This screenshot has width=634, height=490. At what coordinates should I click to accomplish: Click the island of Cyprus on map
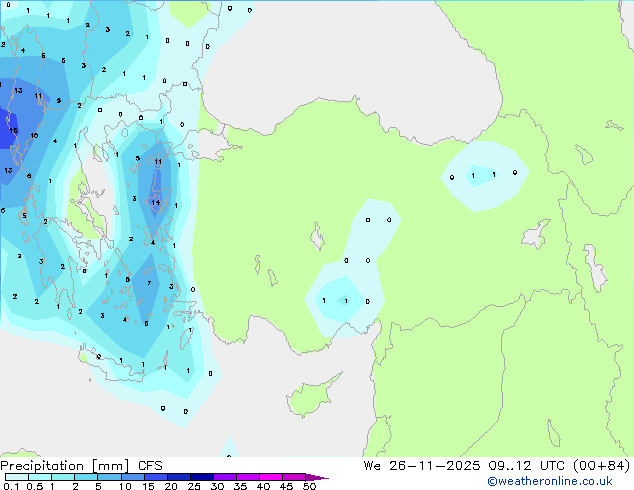(x=311, y=396)
